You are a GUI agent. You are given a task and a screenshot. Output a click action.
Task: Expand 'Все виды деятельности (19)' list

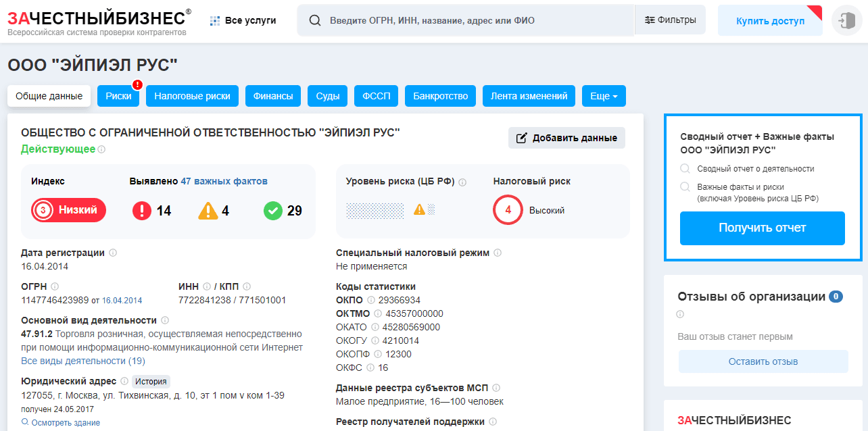[x=82, y=361]
